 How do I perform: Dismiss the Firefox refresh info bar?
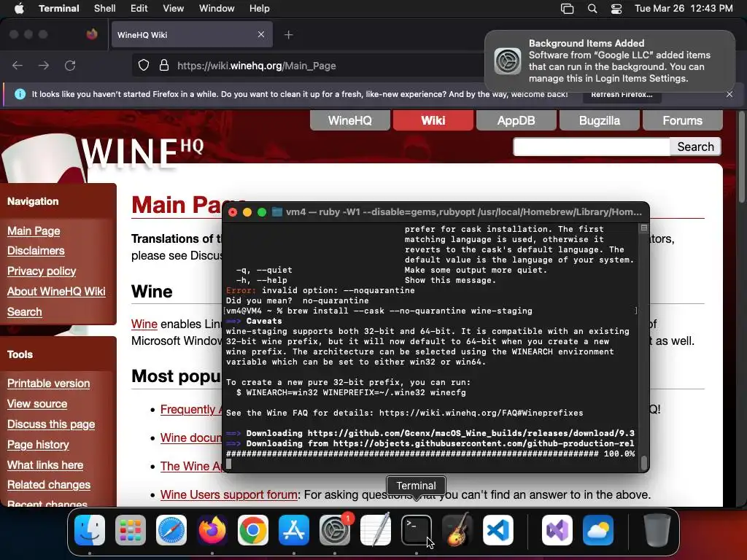729,94
